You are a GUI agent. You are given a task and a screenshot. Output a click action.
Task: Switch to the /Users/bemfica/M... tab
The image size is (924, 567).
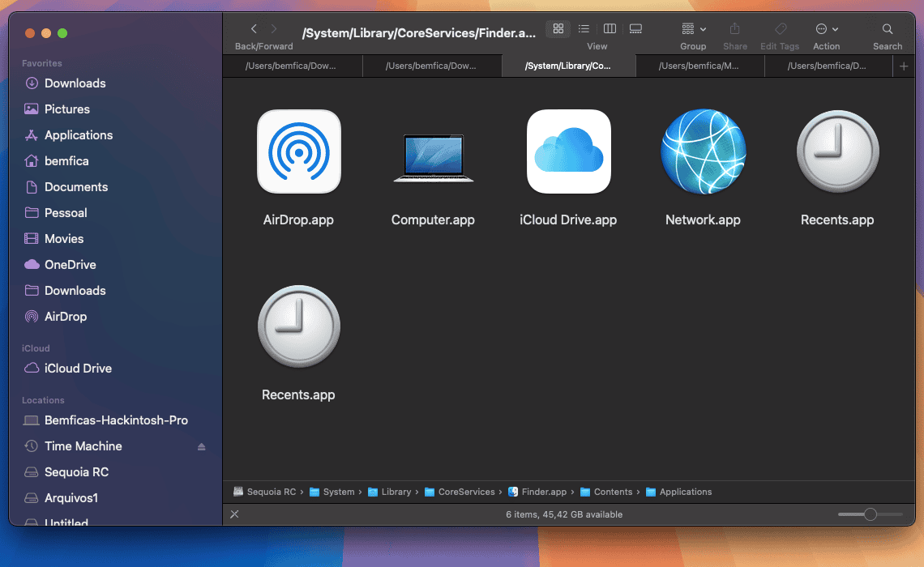click(699, 66)
